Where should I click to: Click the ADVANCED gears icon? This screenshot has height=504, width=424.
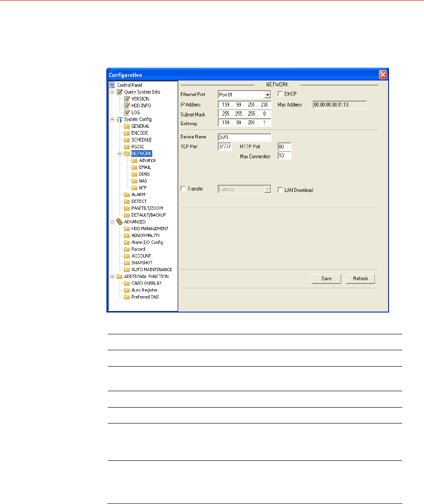point(120,222)
